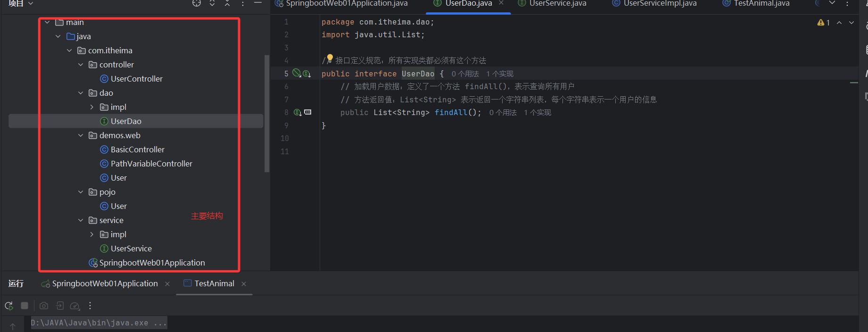Switch to UserService.java editor tab
The width and height of the screenshot is (868, 332).
(x=553, y=4)
